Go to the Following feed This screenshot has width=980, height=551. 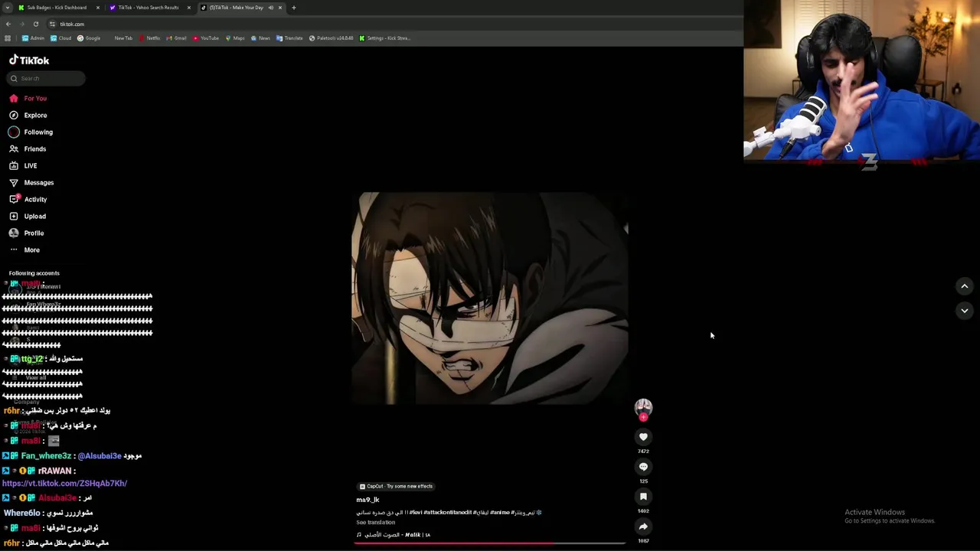point(31,132)
